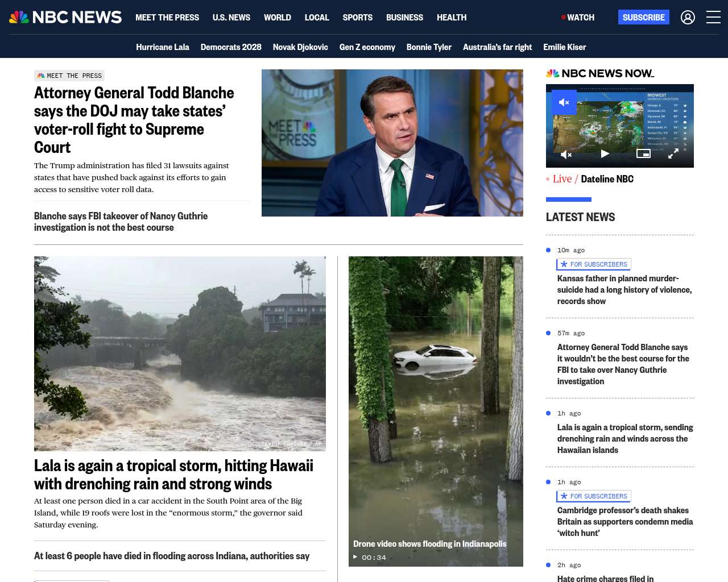Click the Meet the Press category tag
The image size is (728, 582).
[x=69, y=76]
